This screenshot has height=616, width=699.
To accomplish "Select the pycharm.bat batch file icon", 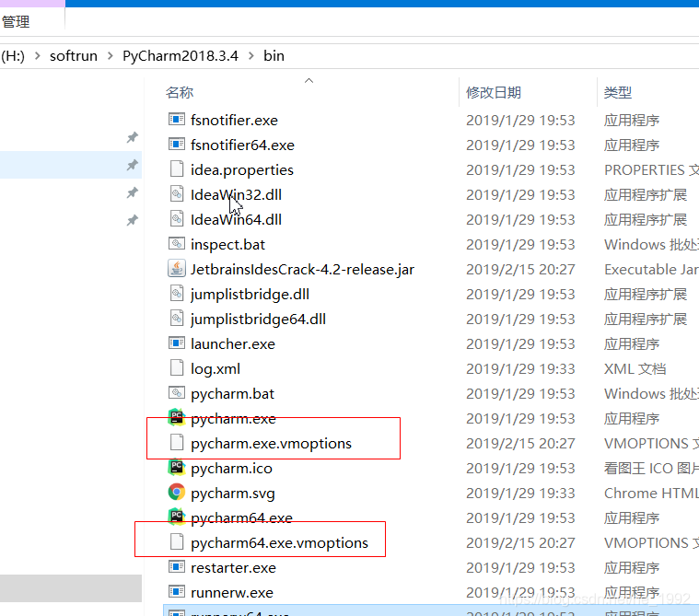I will point(177,393).
